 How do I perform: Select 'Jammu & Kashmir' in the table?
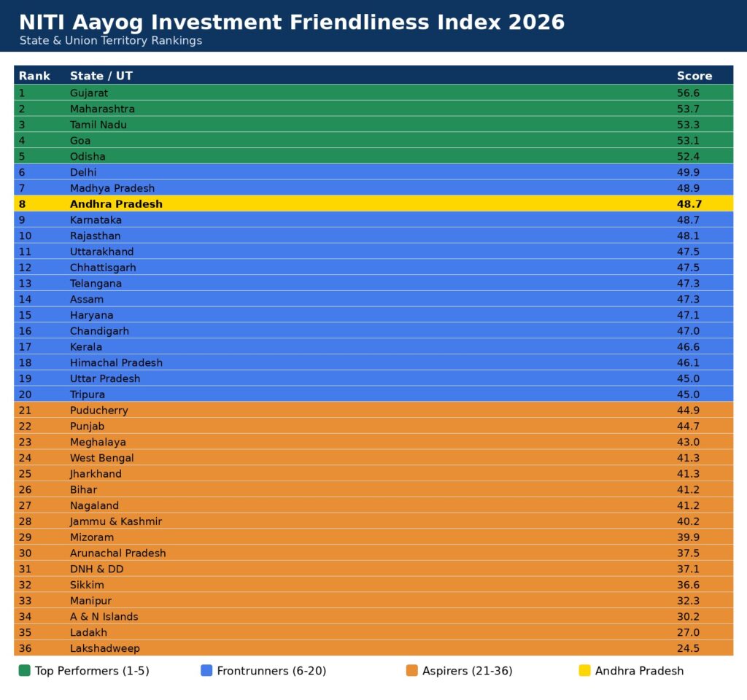116,521
